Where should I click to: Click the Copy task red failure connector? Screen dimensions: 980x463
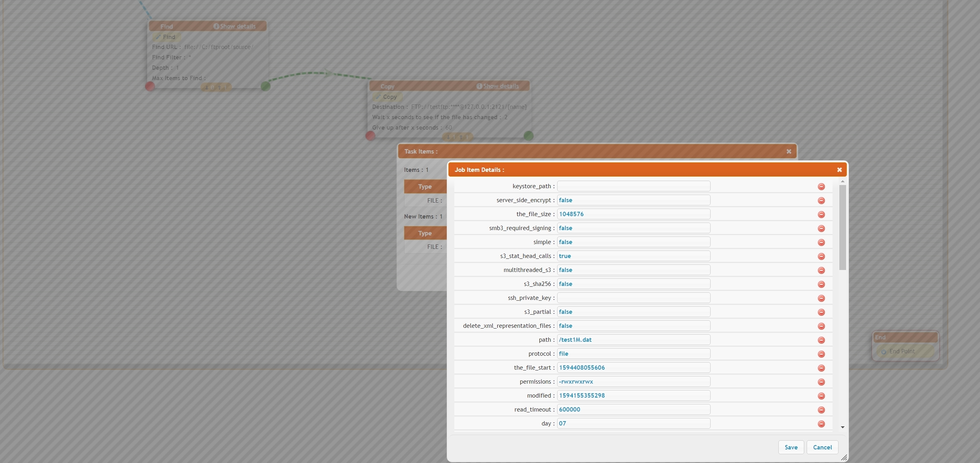(370, 136)
